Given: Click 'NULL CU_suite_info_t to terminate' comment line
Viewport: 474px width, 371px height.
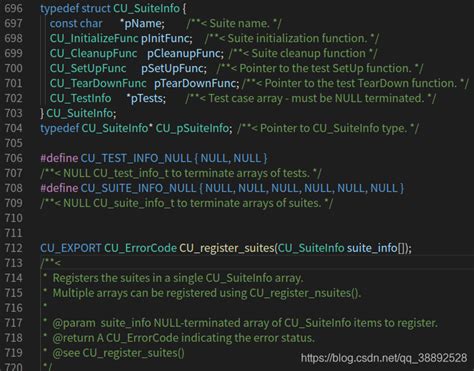Looking at the screenshot, I should 186,203.
